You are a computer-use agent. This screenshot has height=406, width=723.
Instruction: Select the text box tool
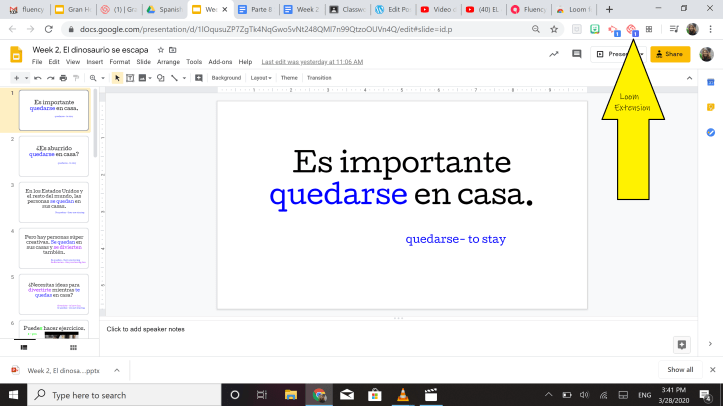tap(131, 77)
